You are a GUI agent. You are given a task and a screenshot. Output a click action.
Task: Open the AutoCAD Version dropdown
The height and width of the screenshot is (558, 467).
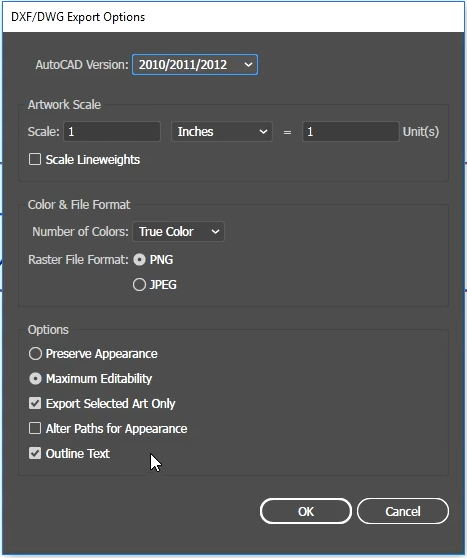pyautogui.click(x=195, y=65)
